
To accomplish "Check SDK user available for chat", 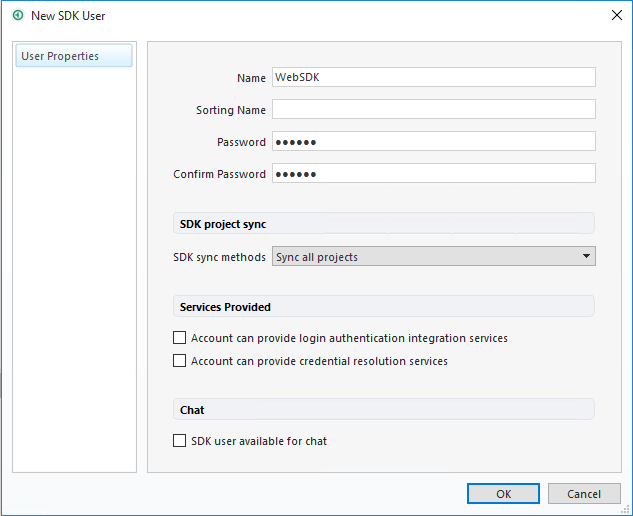I will pyautogui.click(x=180, y=441).
